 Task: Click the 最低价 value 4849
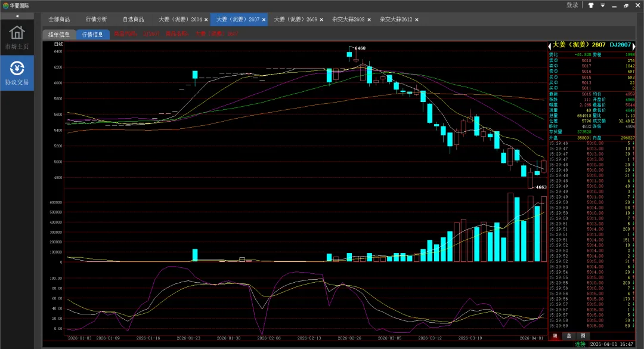[630, 110]
